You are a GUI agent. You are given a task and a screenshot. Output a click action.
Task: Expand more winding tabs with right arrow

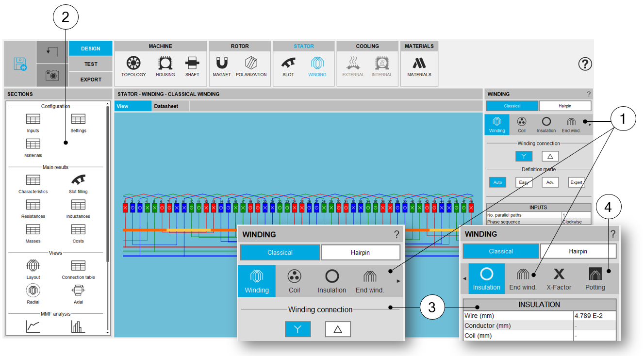coord(590,125)
